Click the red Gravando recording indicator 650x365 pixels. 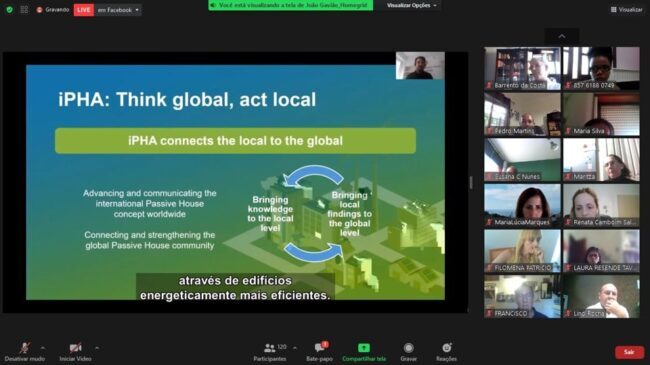53,10
